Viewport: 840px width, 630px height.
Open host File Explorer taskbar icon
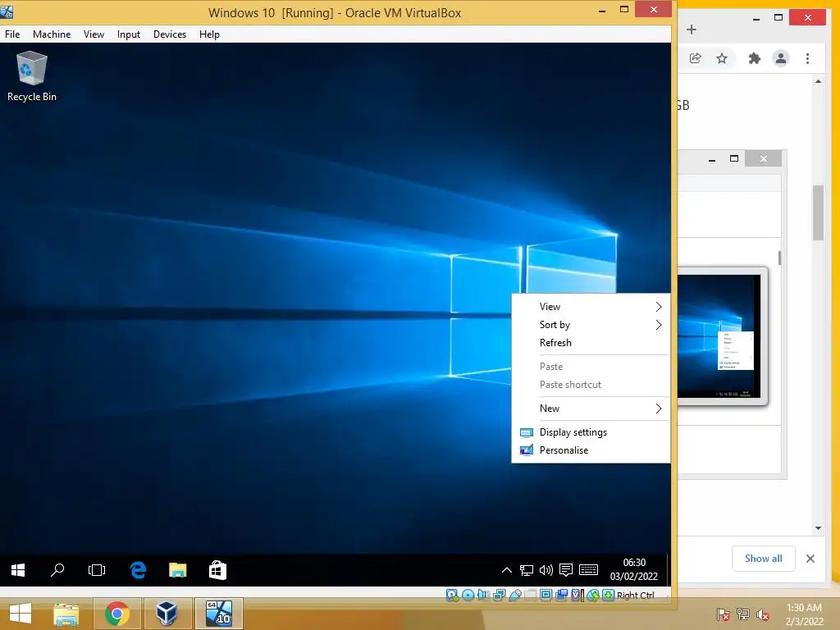click(x=66, y=614)
